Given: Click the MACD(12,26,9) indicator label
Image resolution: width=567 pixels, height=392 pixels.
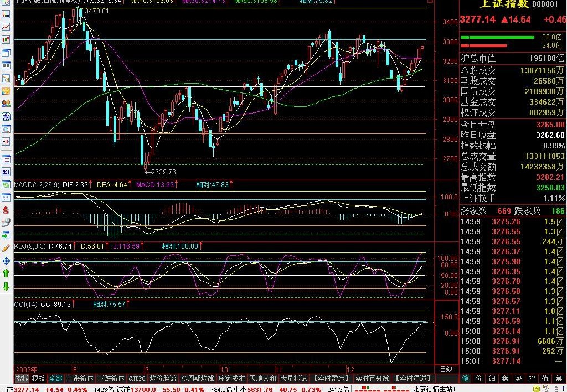Looking at the screenshot, I should tap(37, 185).
